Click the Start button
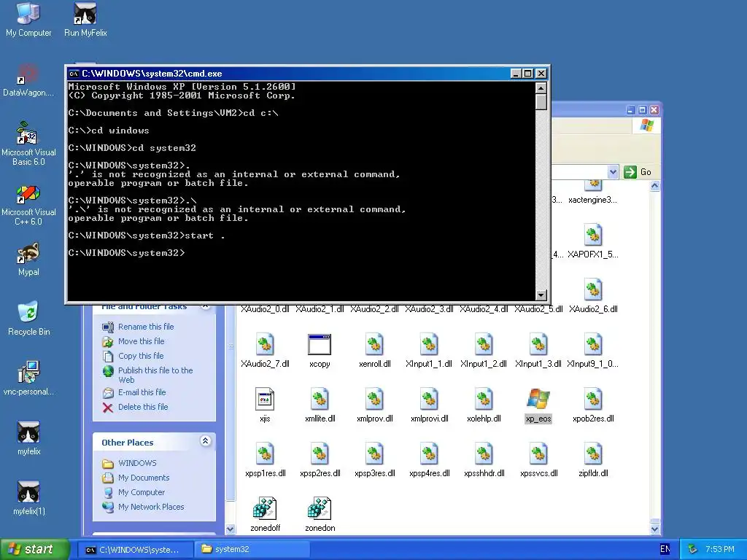Screen dimensions: 747x560 [x=35, y=549]
